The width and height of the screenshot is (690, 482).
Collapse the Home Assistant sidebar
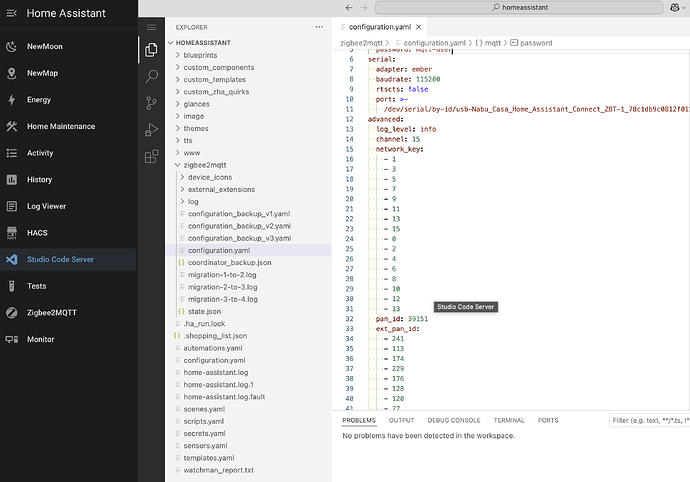12,13
